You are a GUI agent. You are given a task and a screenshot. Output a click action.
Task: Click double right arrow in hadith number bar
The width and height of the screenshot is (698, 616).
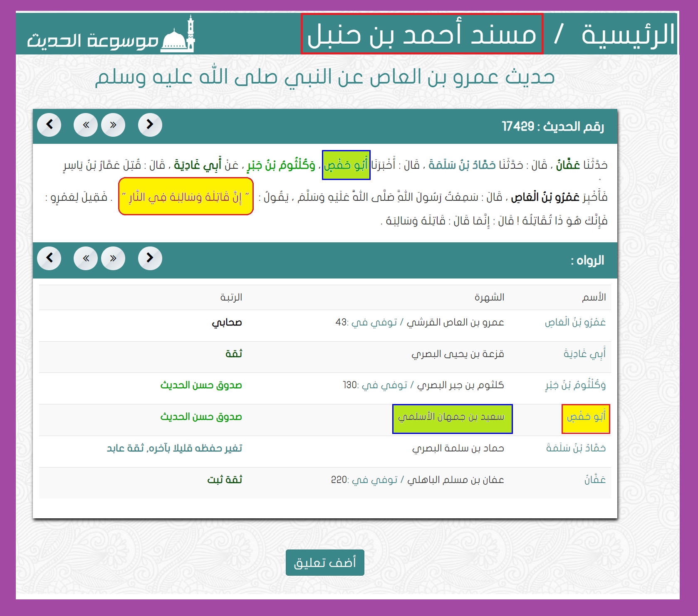[113, 125]
